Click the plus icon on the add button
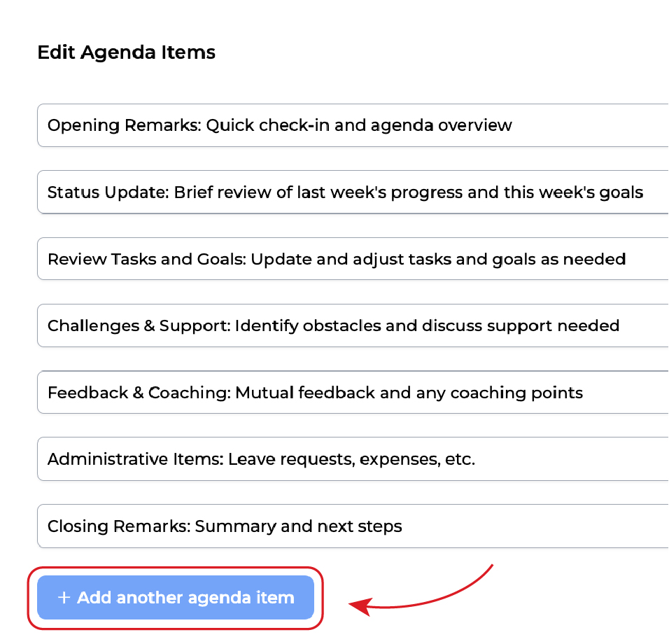The image size is (669, 644). [x=64, y=598]
